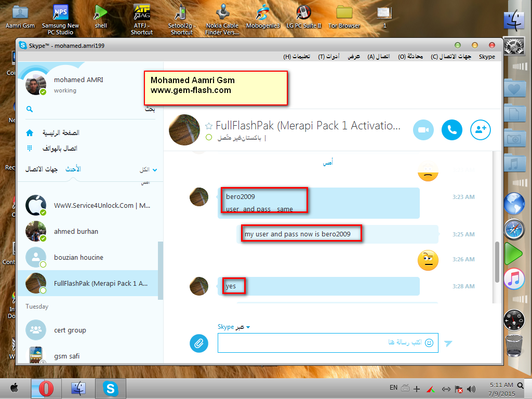Open the system preferences gear dock icon

514,46
